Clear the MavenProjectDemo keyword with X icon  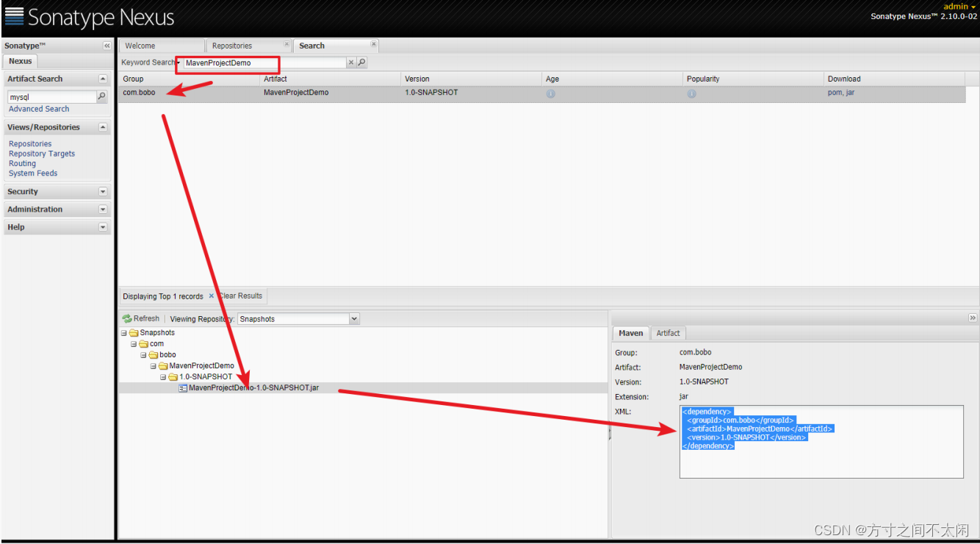351,62
